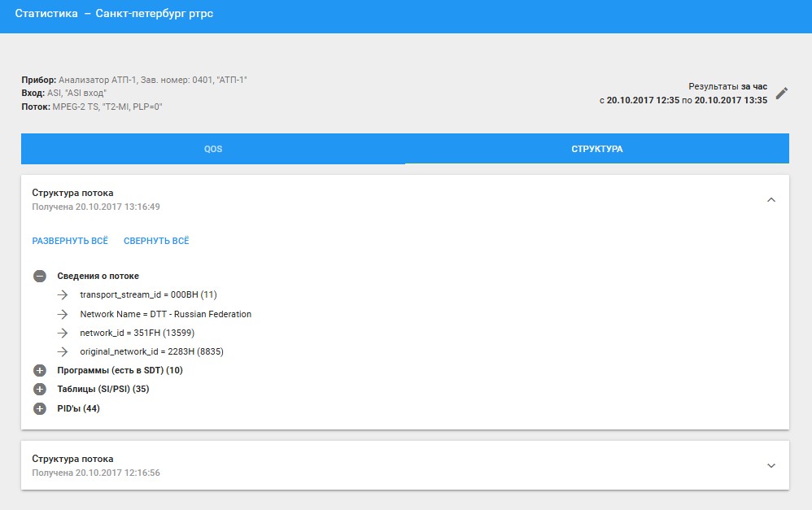This screenshot has width=812, height=510.
Task: Click the Сведения о потоке label
Action: [x=98, y=276]
